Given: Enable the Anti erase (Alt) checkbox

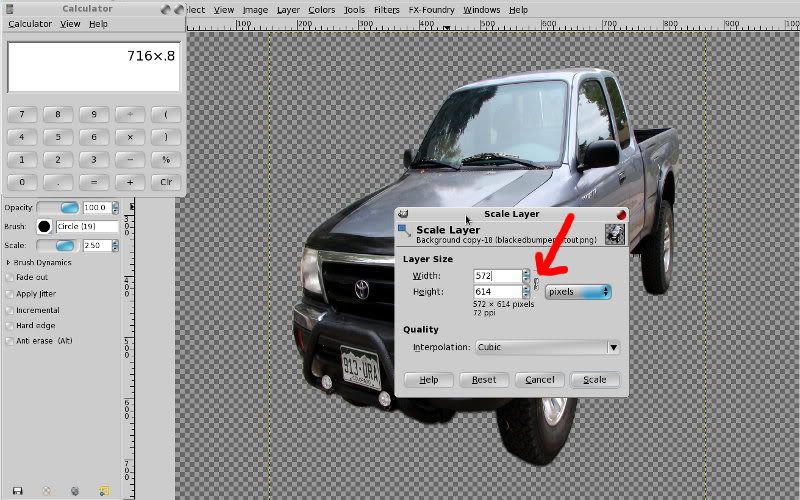Looking at the screenshot, I should [9, 341].
